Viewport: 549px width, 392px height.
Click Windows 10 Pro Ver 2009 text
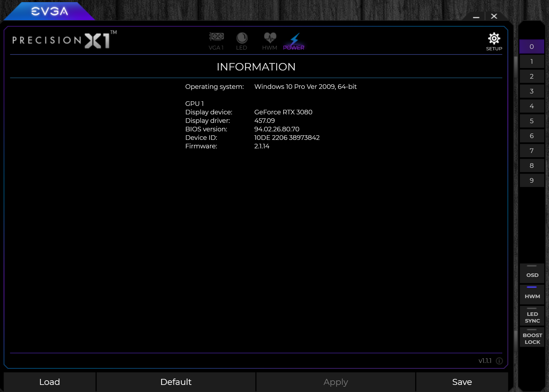305,87
